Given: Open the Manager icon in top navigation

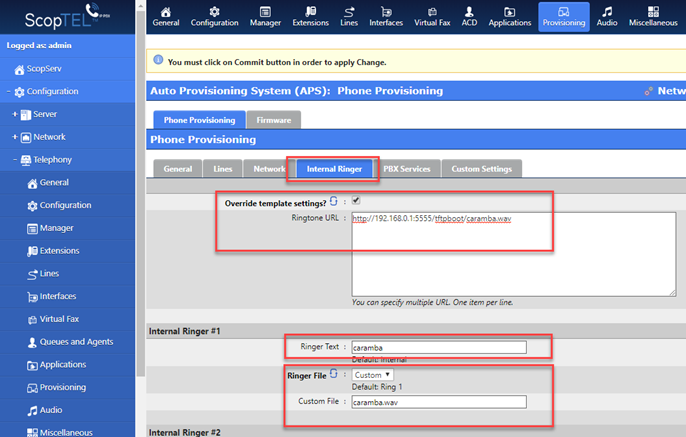Looking at the screenshot, I should (x=265, y=12).
